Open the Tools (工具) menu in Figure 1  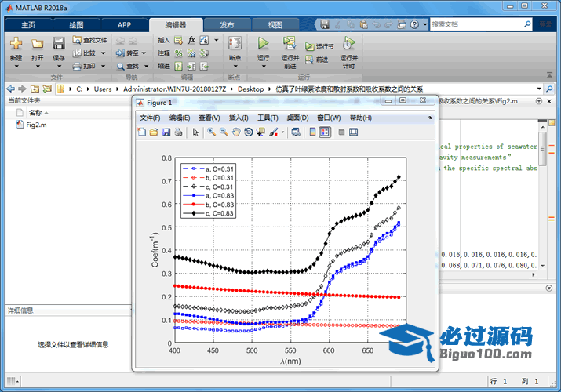tap(268, 118)
